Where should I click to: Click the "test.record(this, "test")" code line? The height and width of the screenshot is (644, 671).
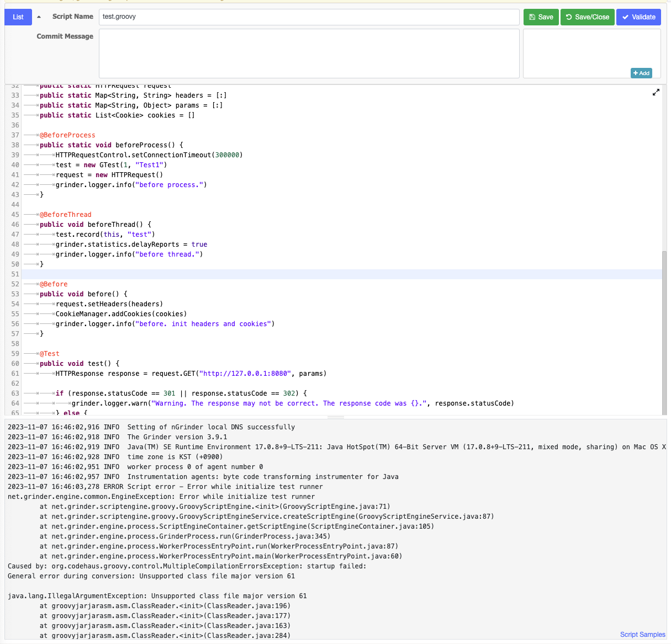click(x=105, y=235)
